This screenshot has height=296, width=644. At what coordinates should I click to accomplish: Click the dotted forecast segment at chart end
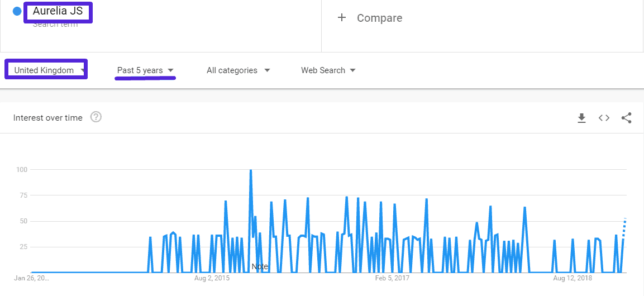pos(624,227)
